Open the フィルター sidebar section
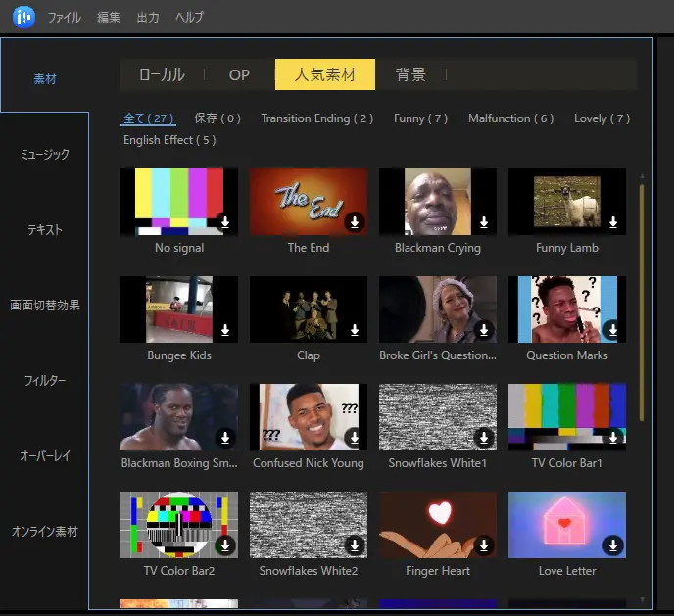 coord(45,381)
